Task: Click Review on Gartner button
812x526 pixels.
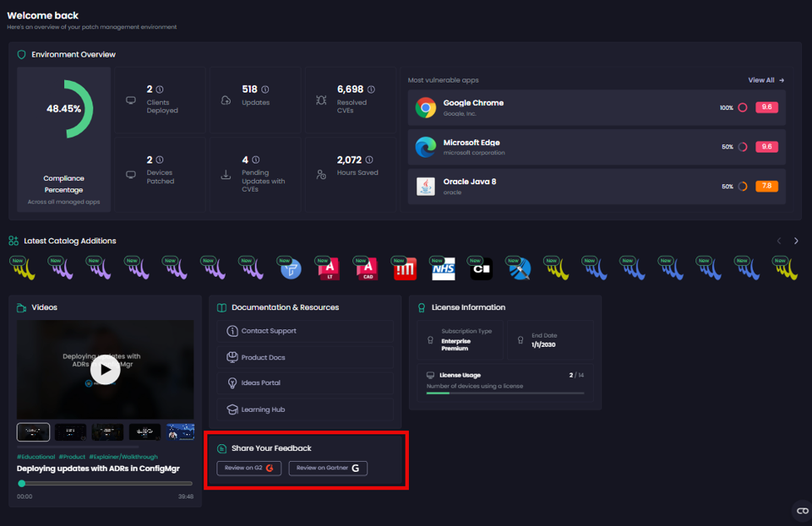Action: tap(328, 468)
